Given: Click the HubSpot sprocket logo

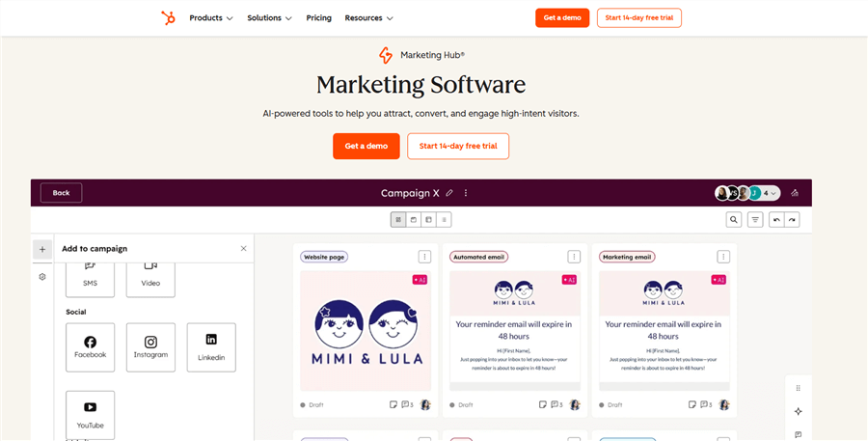Looking at the screenshot, I should click(168, 17).
